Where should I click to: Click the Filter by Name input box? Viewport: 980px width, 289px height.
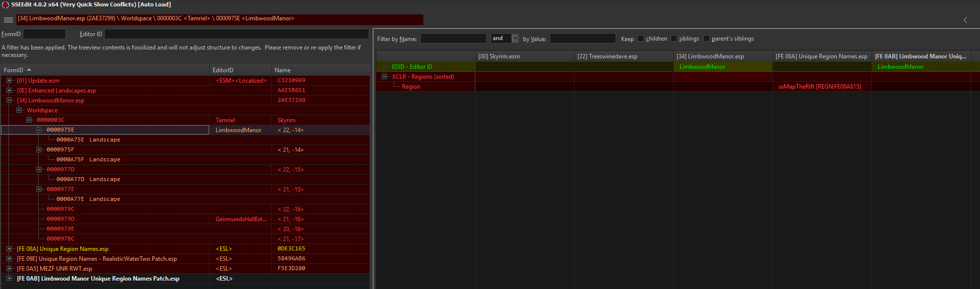coord(454,39)
